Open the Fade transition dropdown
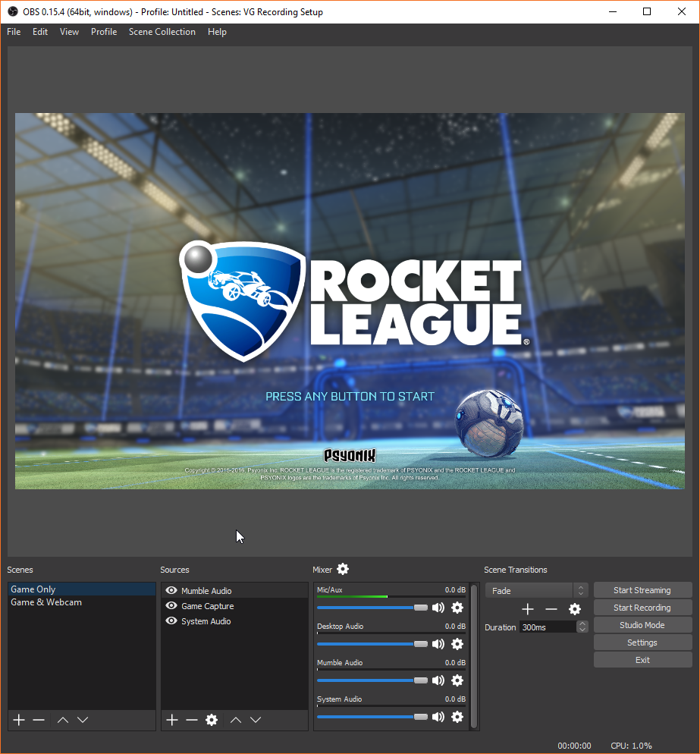The width and height of the screenshot is (700, 754). [x=536, y=590]
